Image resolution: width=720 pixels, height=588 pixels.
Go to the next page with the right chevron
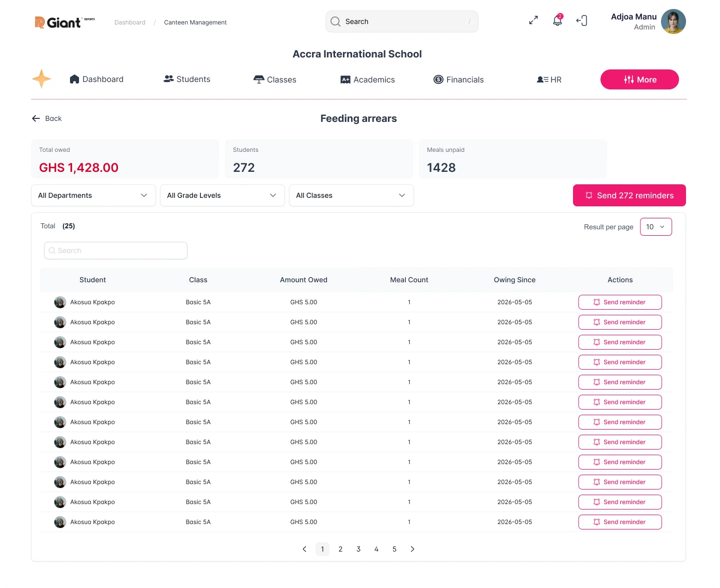412,549
